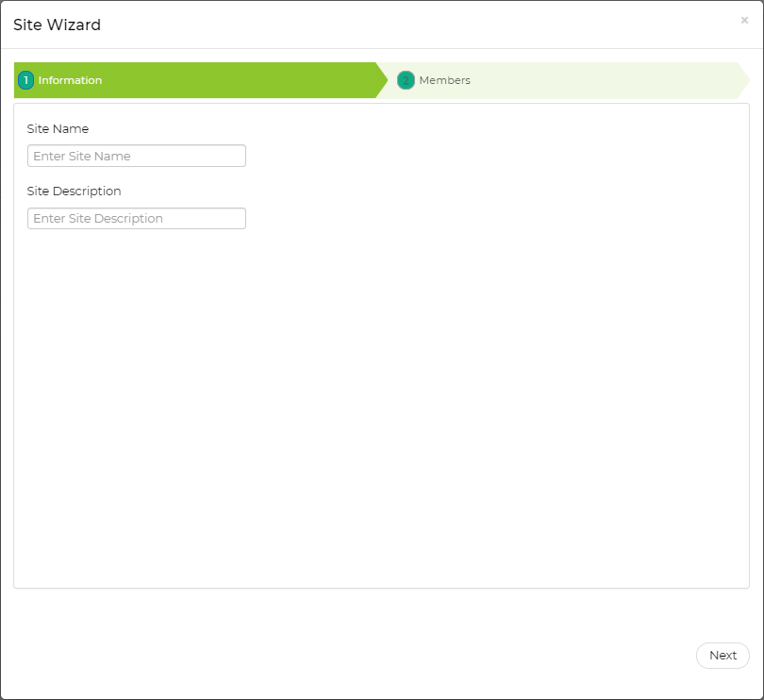Click the arrow tip ending Members step

pyautogui.click(x=743, y=80)
